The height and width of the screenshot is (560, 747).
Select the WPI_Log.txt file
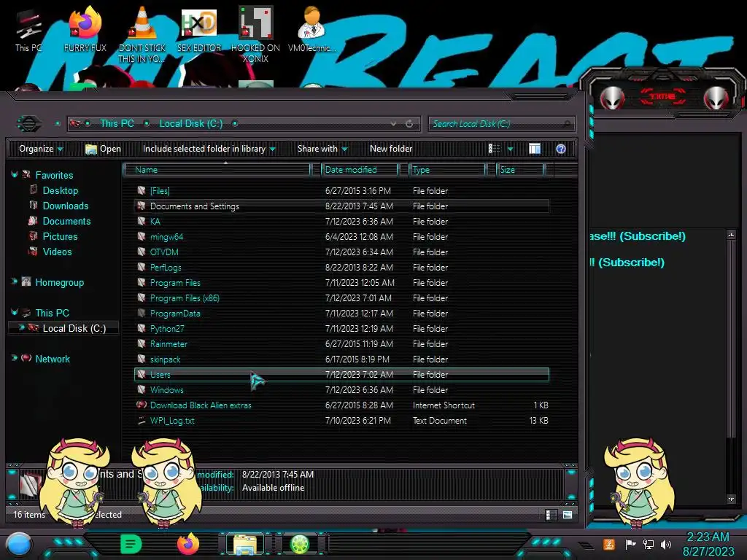tap(341, 421)
